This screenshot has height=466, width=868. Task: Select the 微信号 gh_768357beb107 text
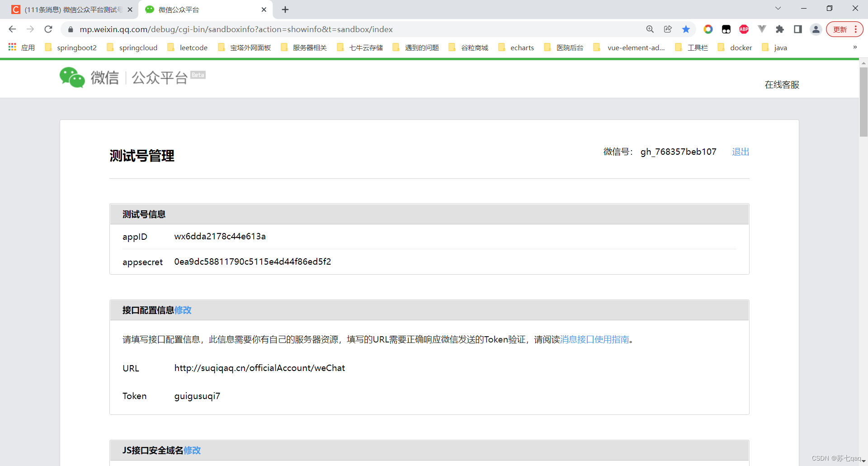coord(678,152)
